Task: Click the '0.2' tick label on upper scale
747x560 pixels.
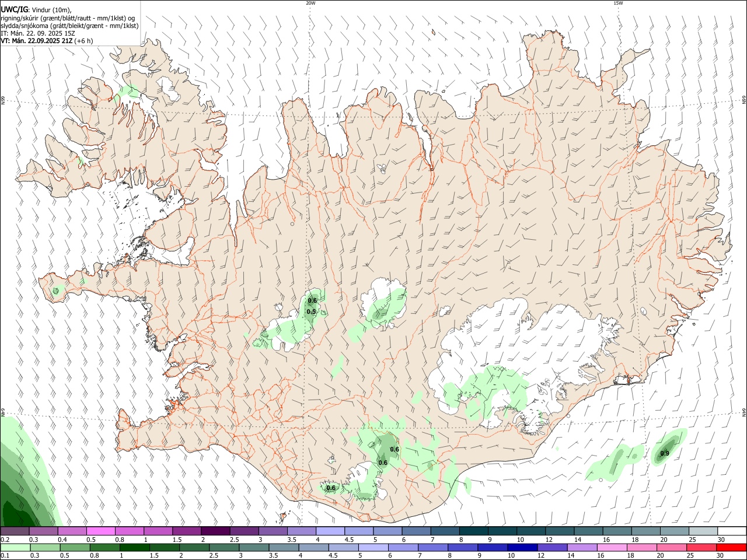Action: coord(5,540)
